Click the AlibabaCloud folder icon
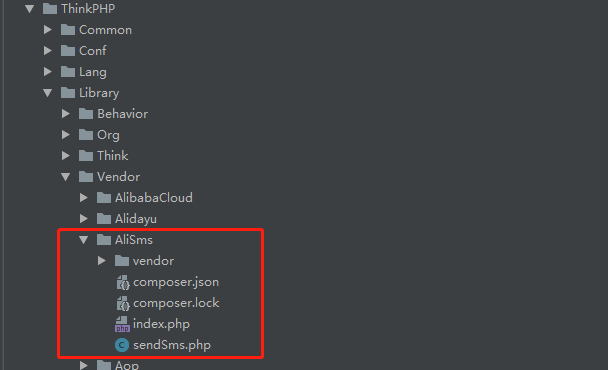The width and height of the screenshot is (608, 370). tap(104, 198)
